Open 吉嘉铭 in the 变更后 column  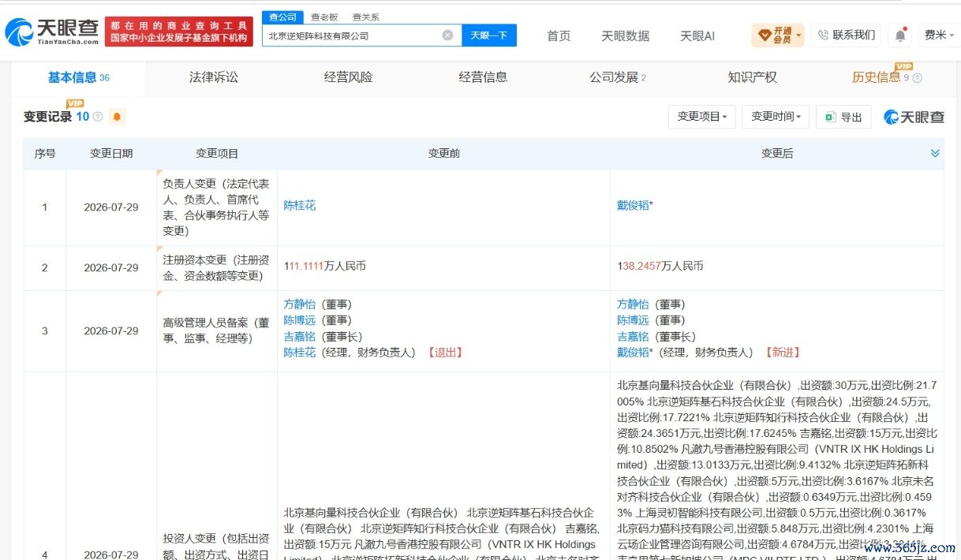pos(633,336)
